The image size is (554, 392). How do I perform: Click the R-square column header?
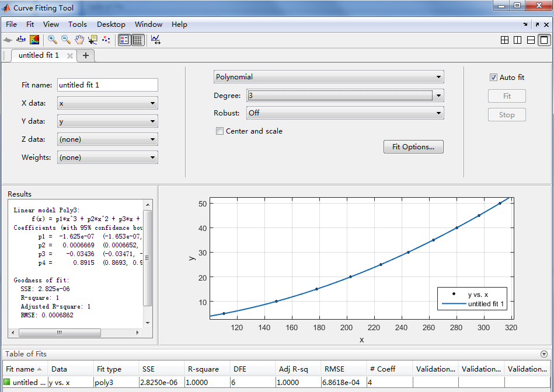(207, 369)
